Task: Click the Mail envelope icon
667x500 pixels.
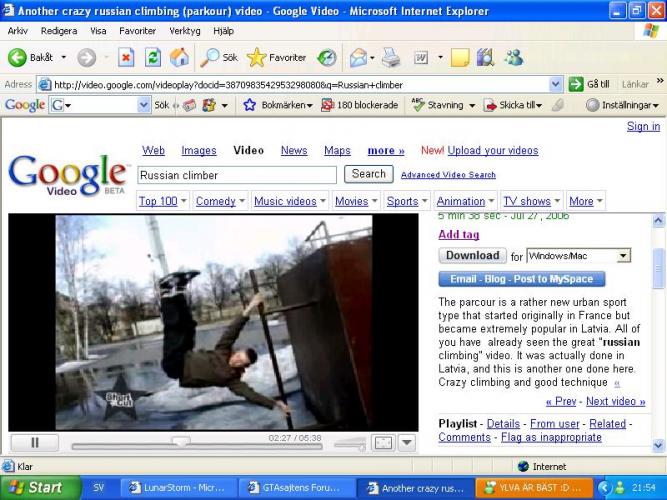Action: pos(359,58)
